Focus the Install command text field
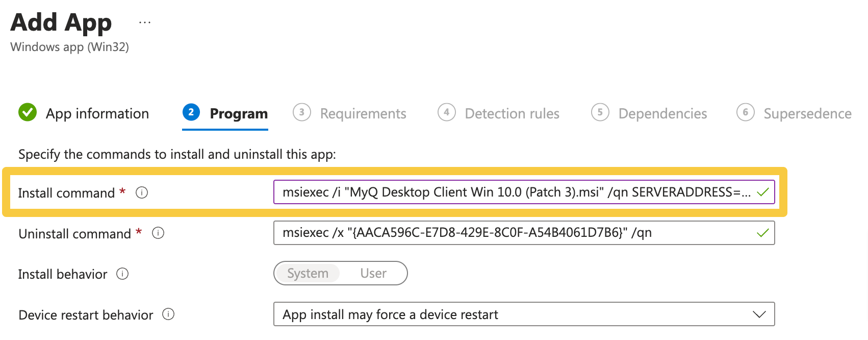 (515, 192)
